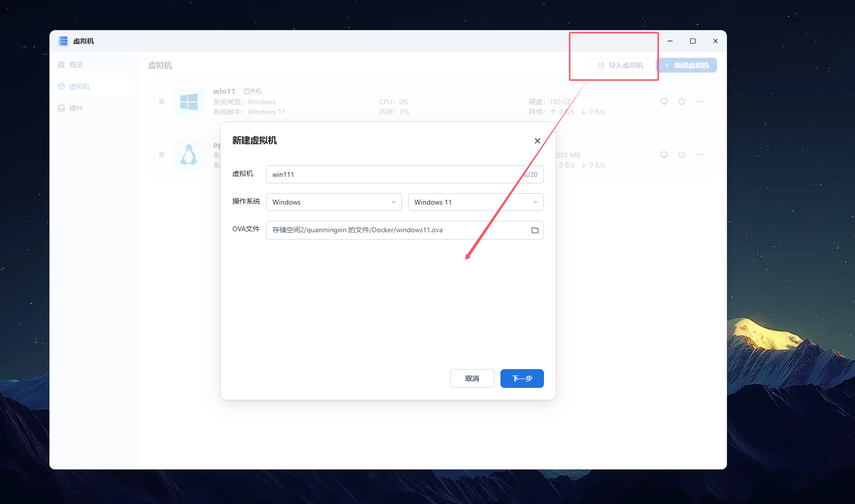Open console monitor icon for win11
The image size is (855, 504).
[664, 101]
